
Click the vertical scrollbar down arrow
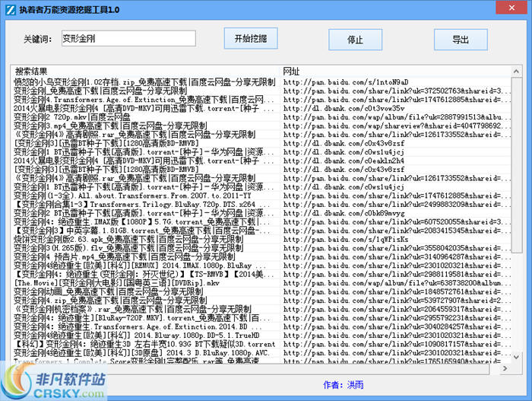tap(516, 357)
